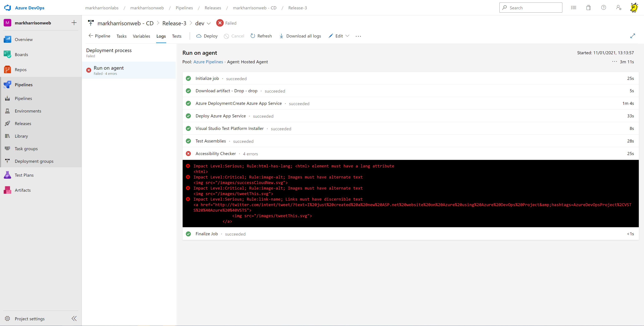The image size is (644, 326).
Task: Click the Help question mark icon
Action: click(x=604, y=8)
